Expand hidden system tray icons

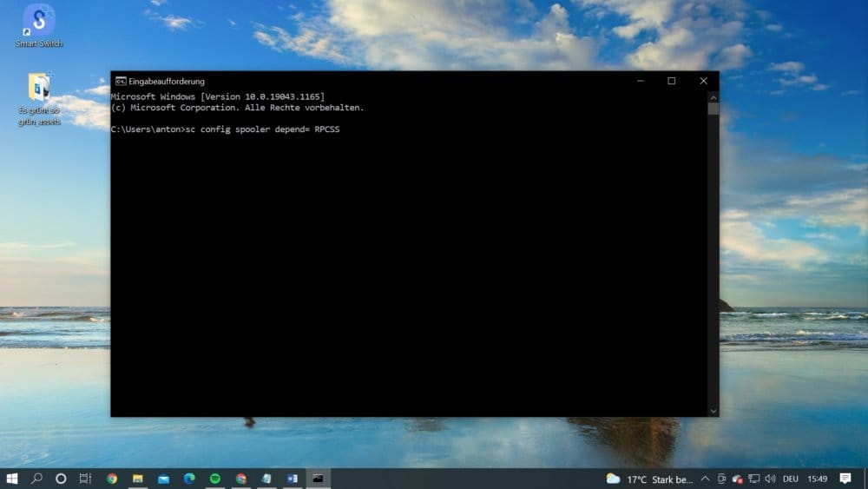(705, 479)
